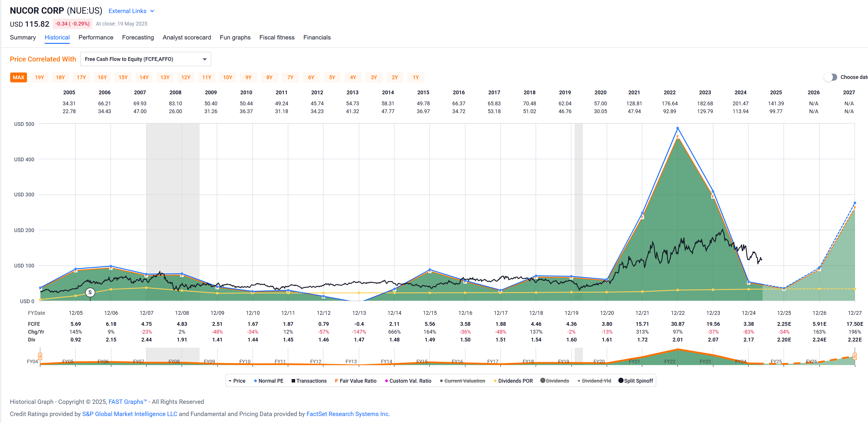868x423 pixels.
Task: Enable the Dividends legend item
Action: click(555, 381)
